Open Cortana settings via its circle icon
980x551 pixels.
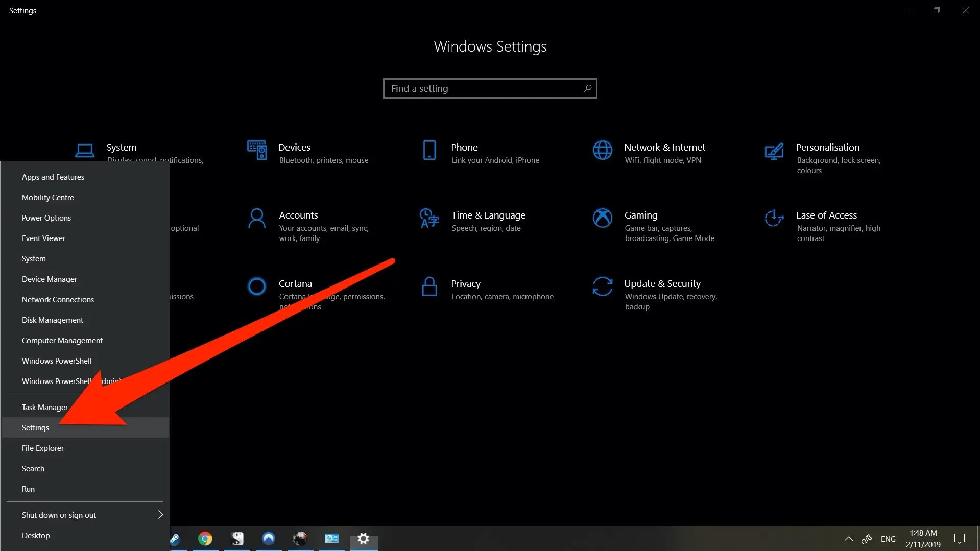tap(257, 286)
